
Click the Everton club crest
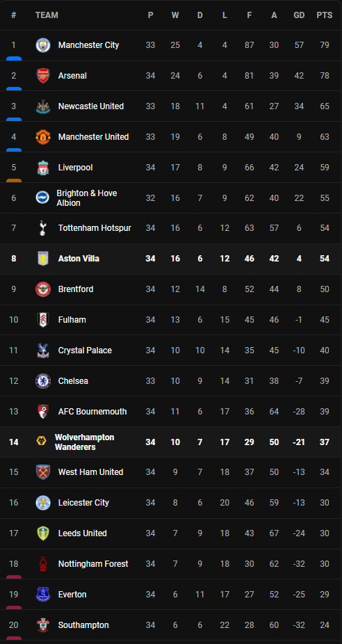point(42,595)
